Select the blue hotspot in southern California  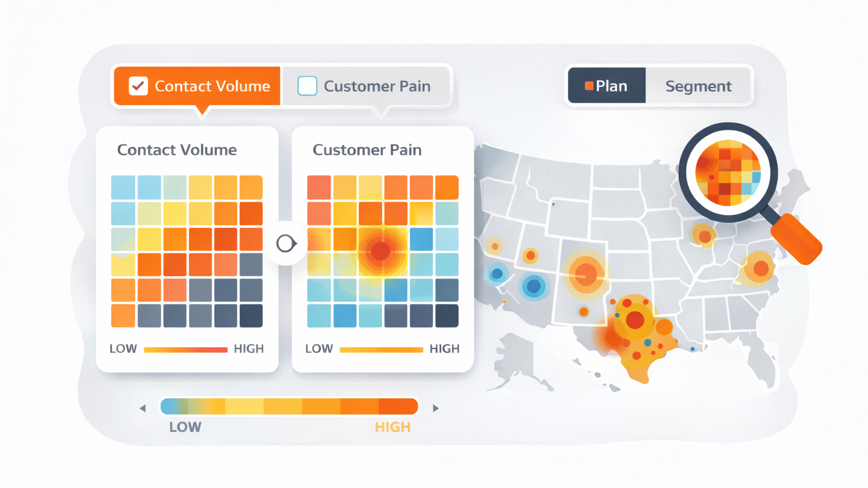tap(533, 286)
